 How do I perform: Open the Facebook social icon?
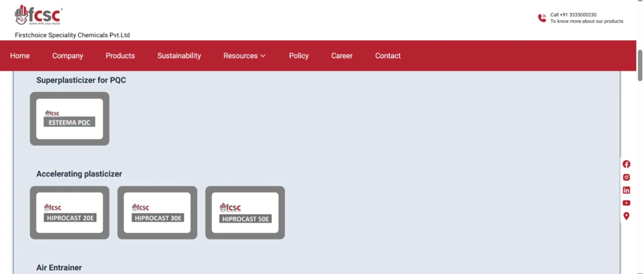click(626, 164)
